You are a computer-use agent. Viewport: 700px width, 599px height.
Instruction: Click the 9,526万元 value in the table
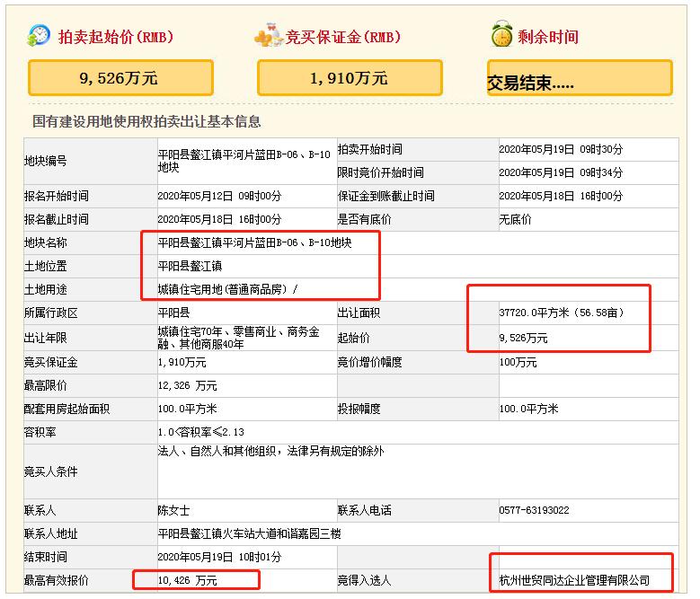click(x=523, y=338)
